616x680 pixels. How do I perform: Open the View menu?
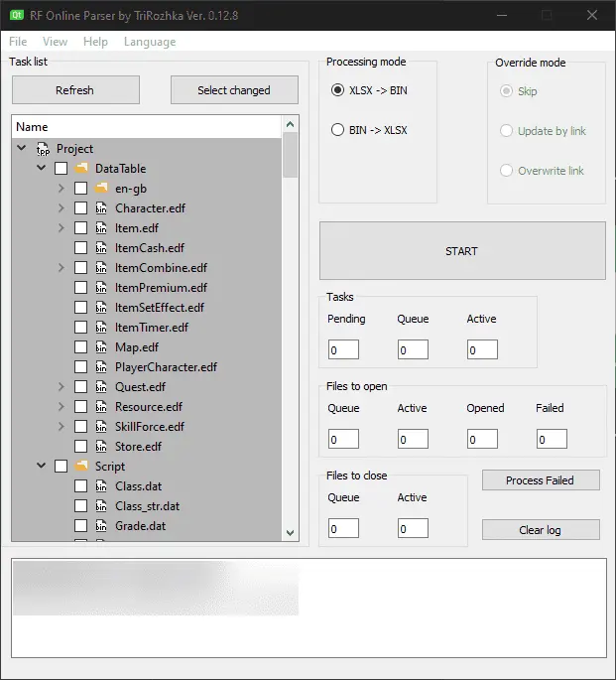point(55,42)
